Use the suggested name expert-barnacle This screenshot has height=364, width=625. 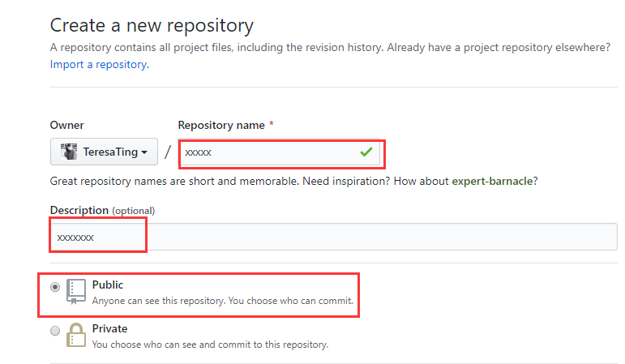[x=492, y=182]
